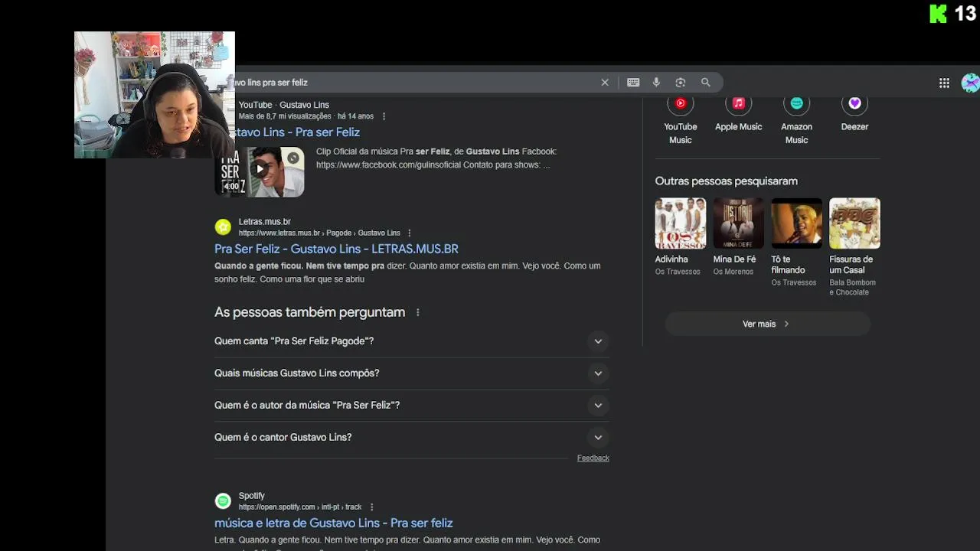Open more options for YouTube result
980x551 pixels.
pyautogui.click(x=384, y=116)
